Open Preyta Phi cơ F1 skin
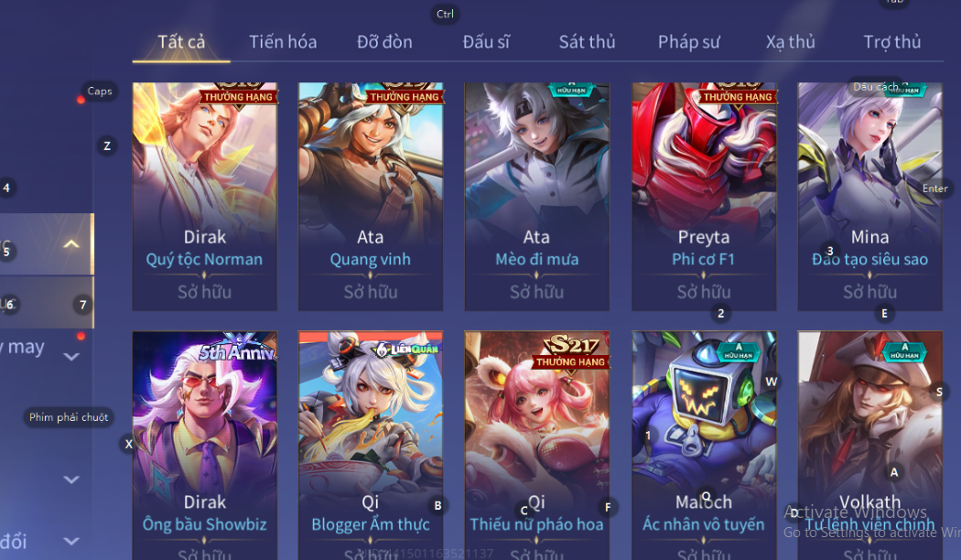The height and width of the screenshot is (560, 961). point(704,196)
